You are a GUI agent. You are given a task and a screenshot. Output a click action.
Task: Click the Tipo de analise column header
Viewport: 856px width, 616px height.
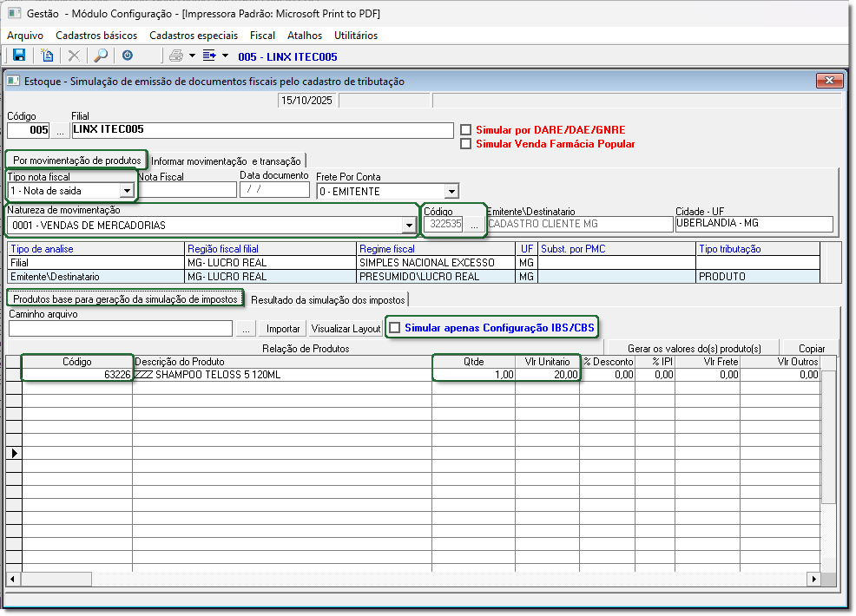[96, 249]
